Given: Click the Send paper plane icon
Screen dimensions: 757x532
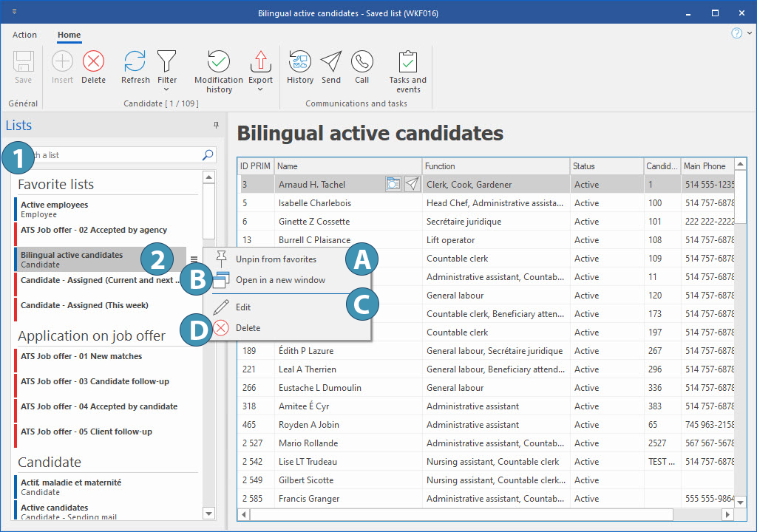Looking at the screenshot, I should pos(331,62).
